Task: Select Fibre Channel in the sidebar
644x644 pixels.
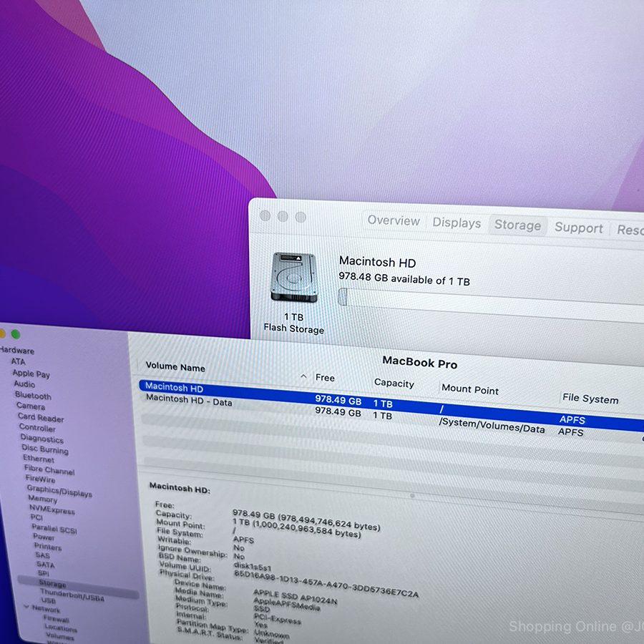Action: click(x=49, y=470)
